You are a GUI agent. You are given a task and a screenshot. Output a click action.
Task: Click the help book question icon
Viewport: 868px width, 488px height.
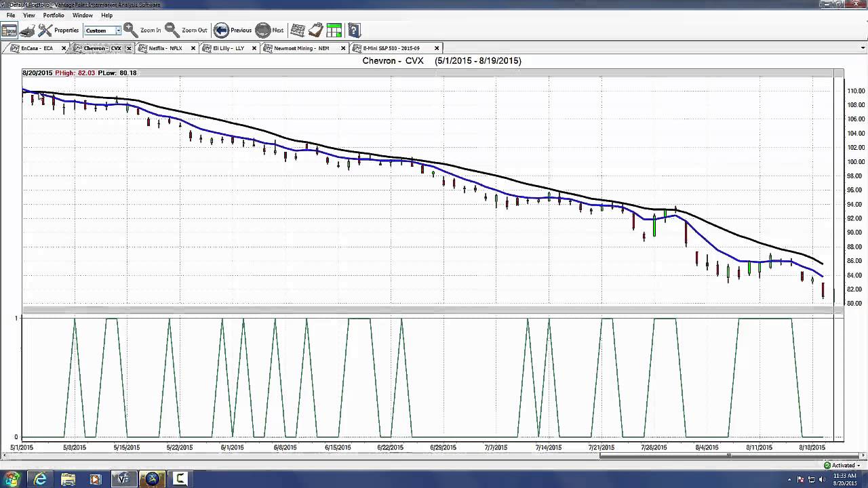[354, 30]
